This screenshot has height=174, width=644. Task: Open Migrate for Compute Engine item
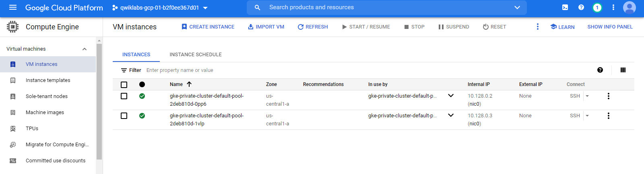[x=48, y=145]
